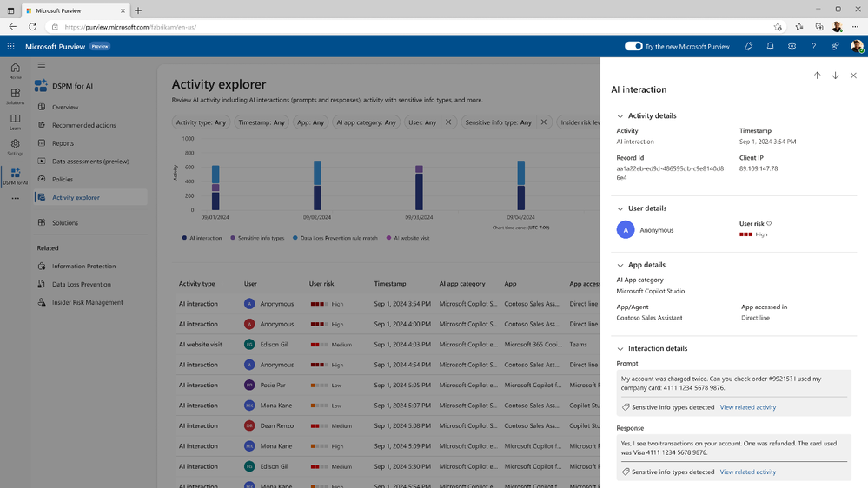Open Solutions icon in left rail
This screenshot has width=868, height=488.
click(15, 96)
